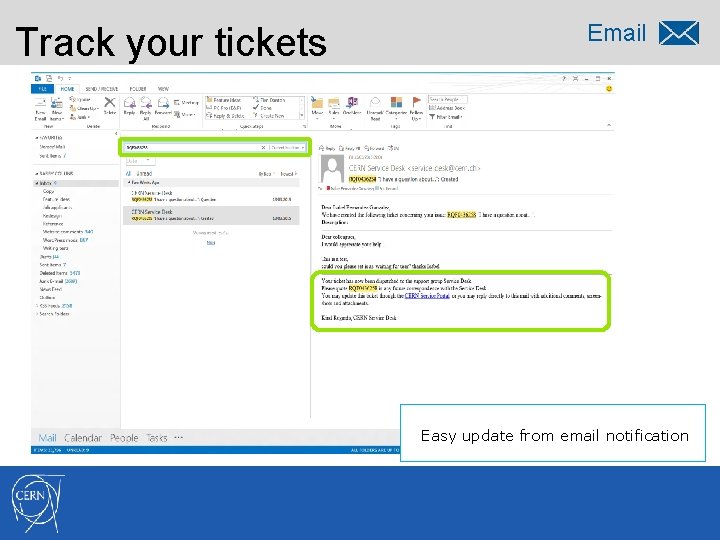Click the Email envelope icon on slide header

[x=679, y=33]
